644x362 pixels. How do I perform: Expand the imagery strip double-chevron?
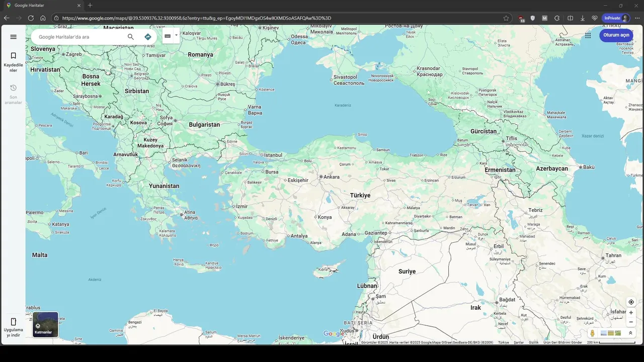(x=630, y=333)
